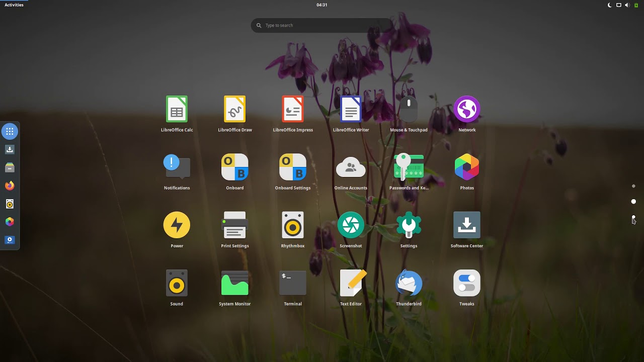Switch to third app page dot

pos(633,217)
